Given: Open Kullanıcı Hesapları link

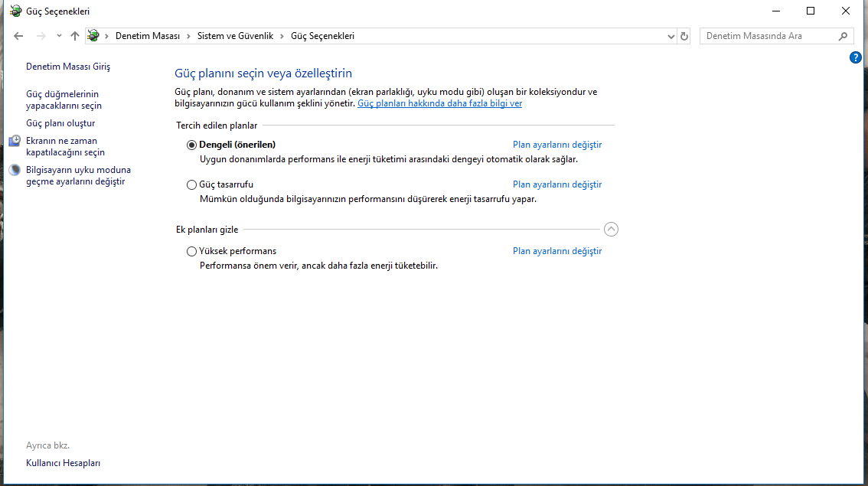Looking at the screenshot, I should [x=63, y=463].
